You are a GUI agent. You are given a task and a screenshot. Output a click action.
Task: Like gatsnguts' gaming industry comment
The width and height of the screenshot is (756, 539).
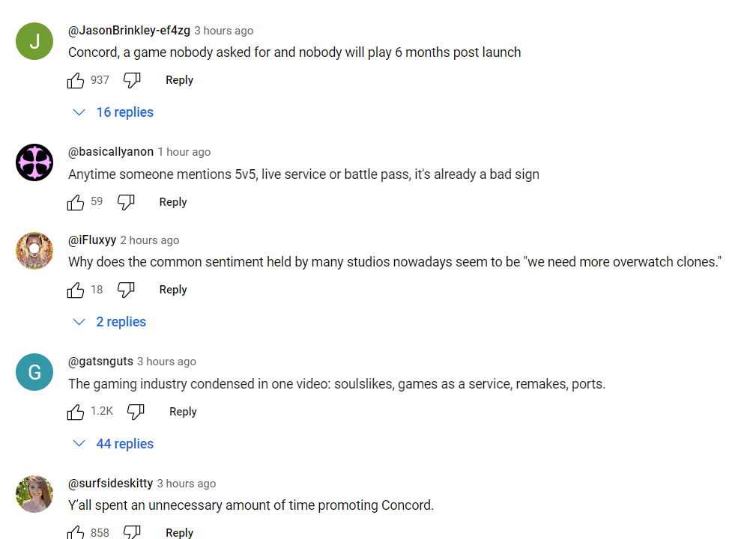[76, 412]
